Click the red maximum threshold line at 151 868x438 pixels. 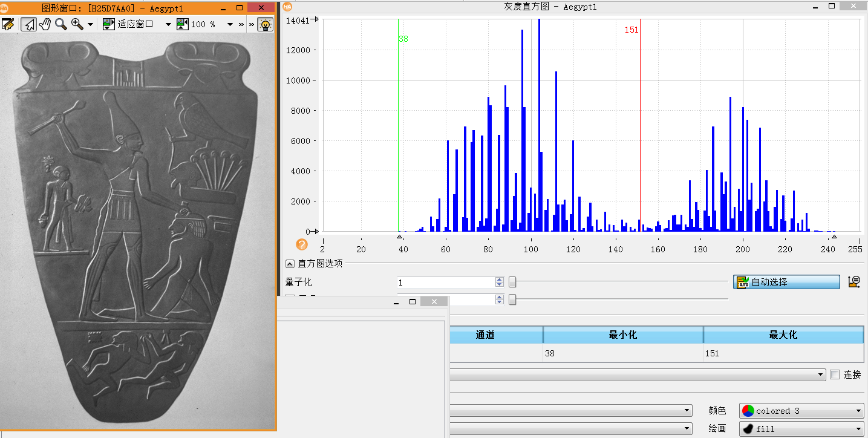pyautogui.click(x=640, y=125)
